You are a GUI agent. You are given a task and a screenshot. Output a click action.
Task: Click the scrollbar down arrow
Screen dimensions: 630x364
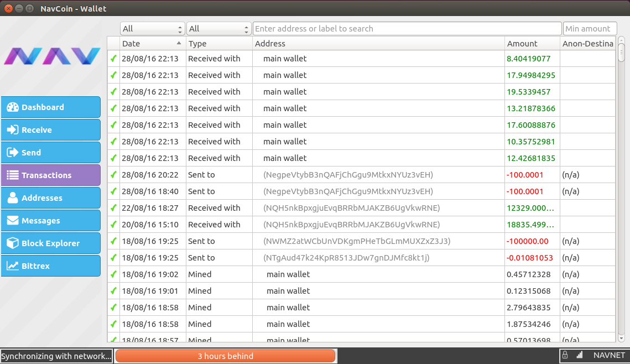(x=621, y=339)
